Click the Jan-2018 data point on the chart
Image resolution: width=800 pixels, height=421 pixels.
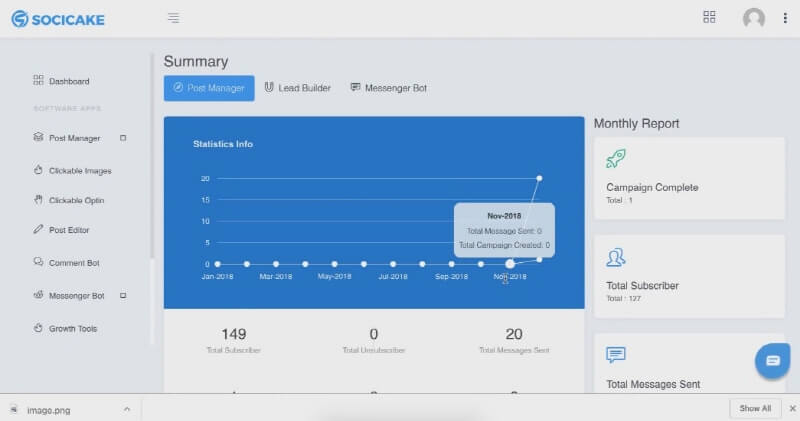218,264
